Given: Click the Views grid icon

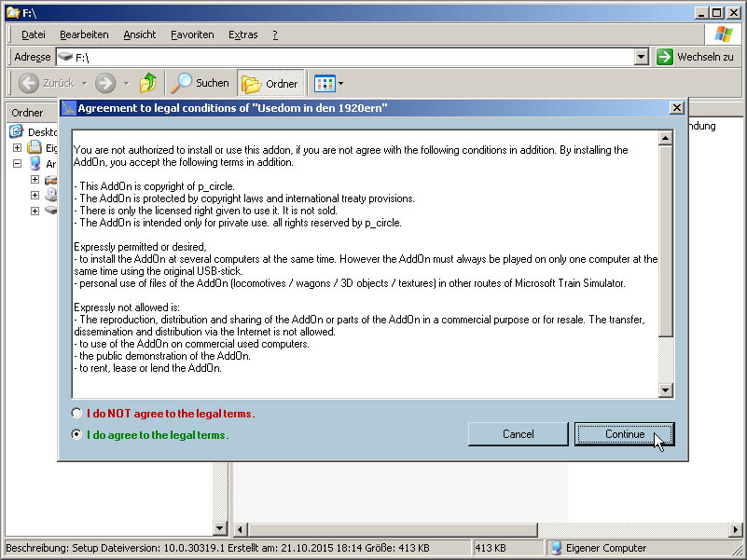Looking at the screenshot, I should [324, 83].
